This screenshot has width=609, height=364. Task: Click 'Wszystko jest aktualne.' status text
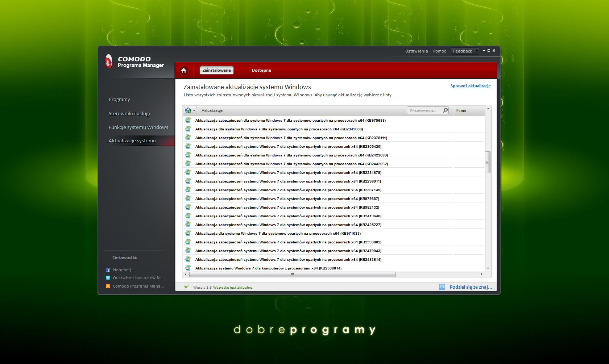click(x=233, y=287)
